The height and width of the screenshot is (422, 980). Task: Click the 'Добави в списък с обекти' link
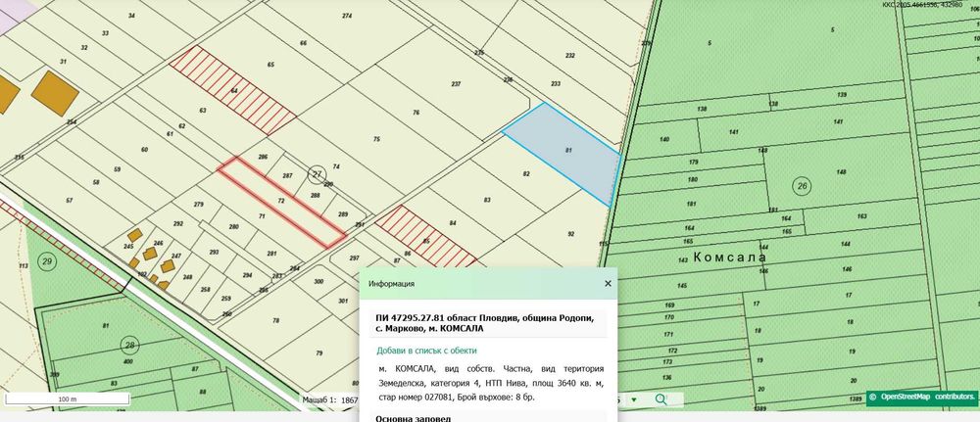coord(426,351)
